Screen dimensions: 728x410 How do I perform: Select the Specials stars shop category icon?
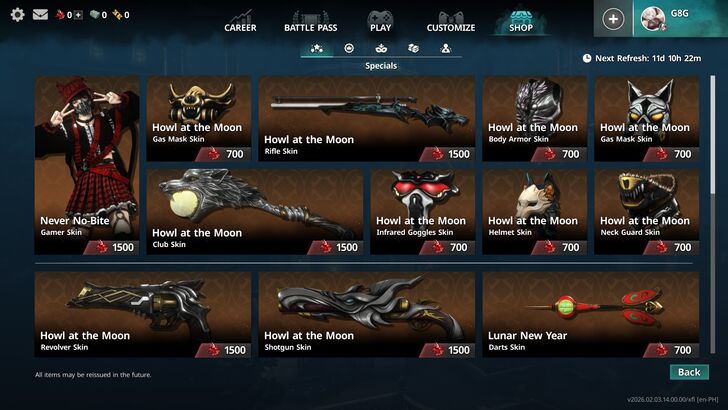point(317,48)
